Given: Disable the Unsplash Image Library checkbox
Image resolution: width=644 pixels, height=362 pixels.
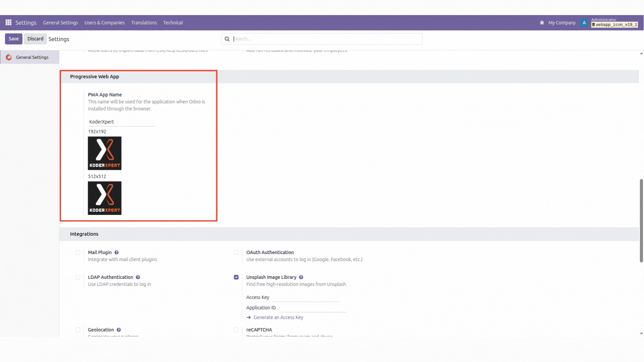Looking at the screenshot, I should (x=236, y=277).
